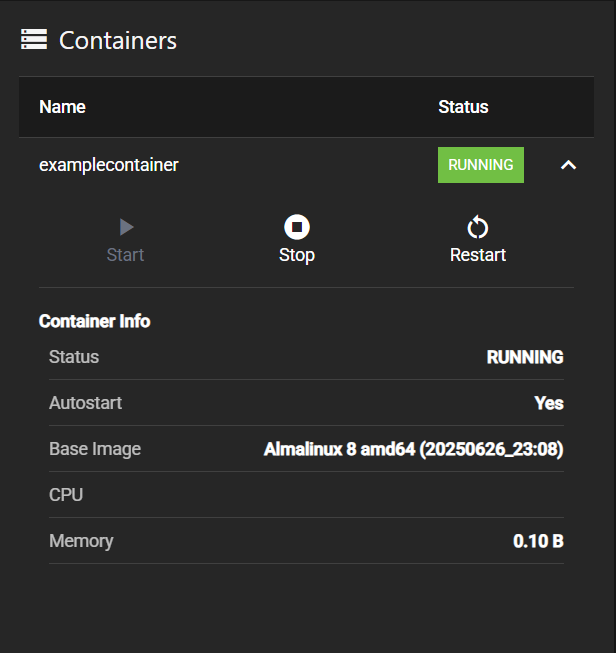Click the green RUNNING status badge
616x653 pixels.
pyautogui.click(x=481, y=165)
